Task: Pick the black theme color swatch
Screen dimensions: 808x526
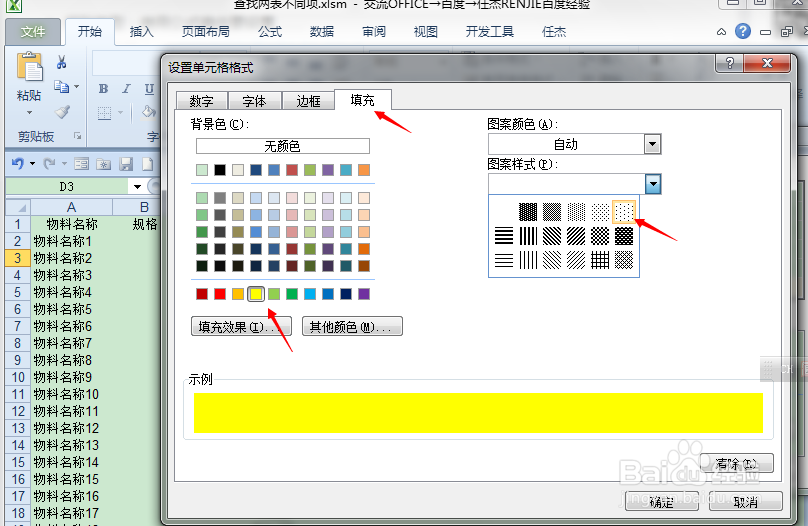Action: point(220,170)
